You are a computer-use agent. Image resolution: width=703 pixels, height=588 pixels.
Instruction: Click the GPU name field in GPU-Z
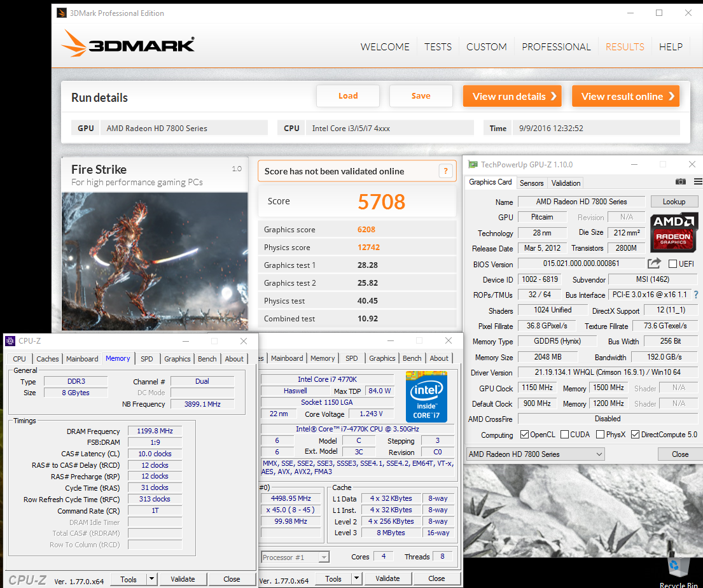tap(581, 201)
